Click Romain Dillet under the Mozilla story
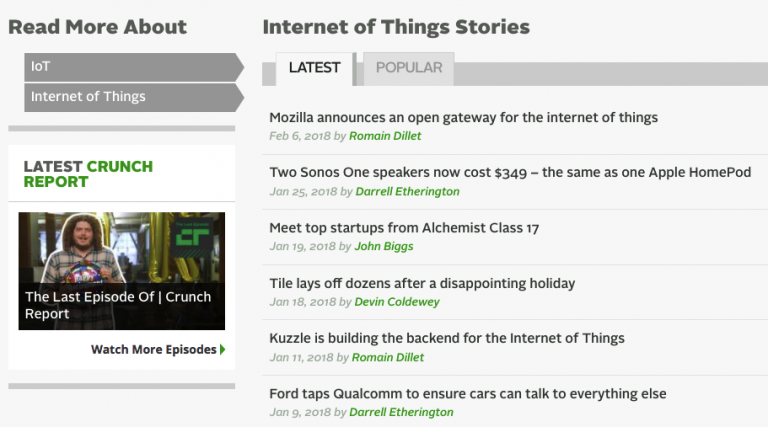The image size is (768, 427). (x=385, y=136)
